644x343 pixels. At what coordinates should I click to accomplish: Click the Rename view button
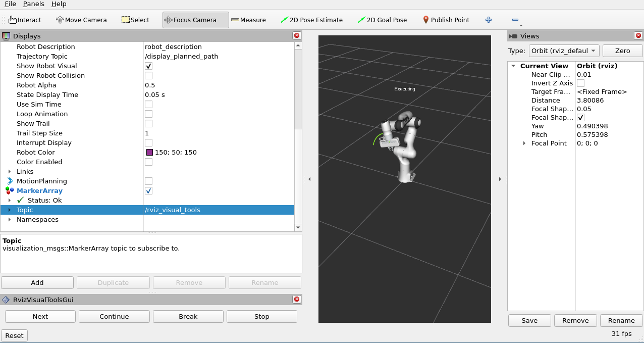(x=621, y=320)
